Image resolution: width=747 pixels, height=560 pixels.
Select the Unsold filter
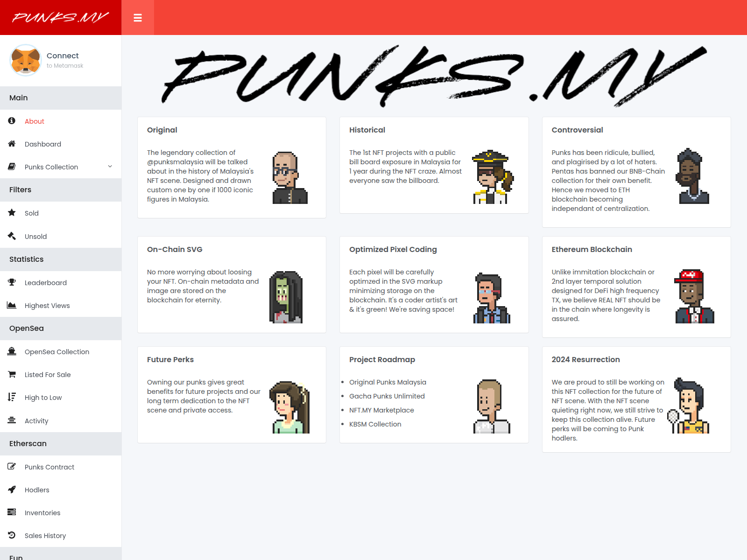[x=61, y=237]
